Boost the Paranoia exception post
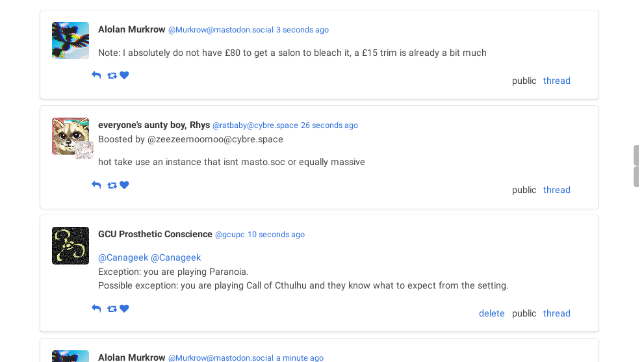Screen dimensions: 644x362 click(112, 309)
